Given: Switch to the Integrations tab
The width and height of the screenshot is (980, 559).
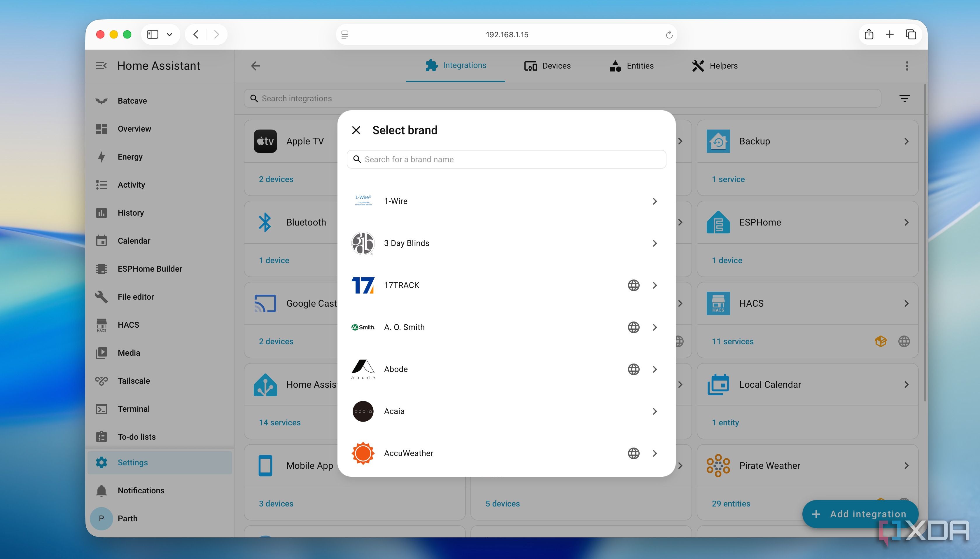Looking at the screenshot, I should 456,66.
